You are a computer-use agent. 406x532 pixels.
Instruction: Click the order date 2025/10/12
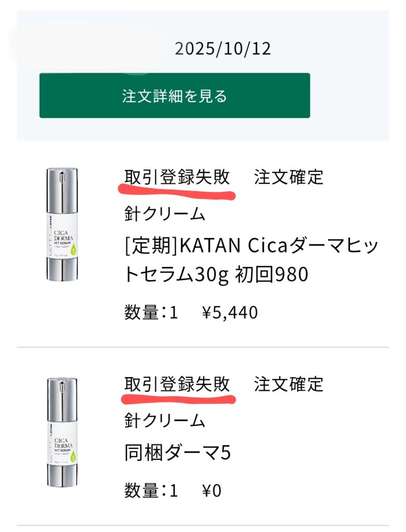coord(223,49)
